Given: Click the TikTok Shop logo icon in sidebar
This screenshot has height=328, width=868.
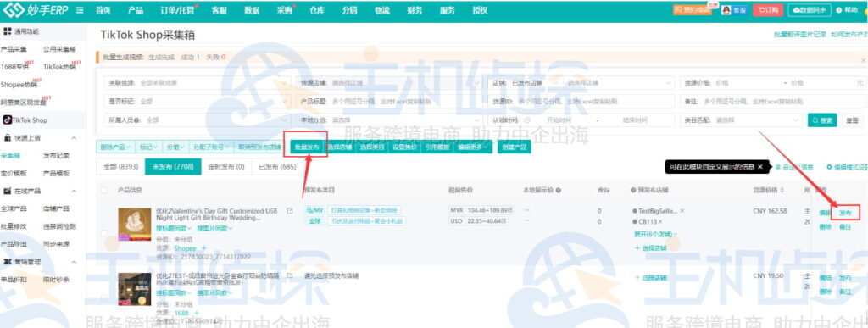Looking at the screenshot, I should click(x=8, y=120).
